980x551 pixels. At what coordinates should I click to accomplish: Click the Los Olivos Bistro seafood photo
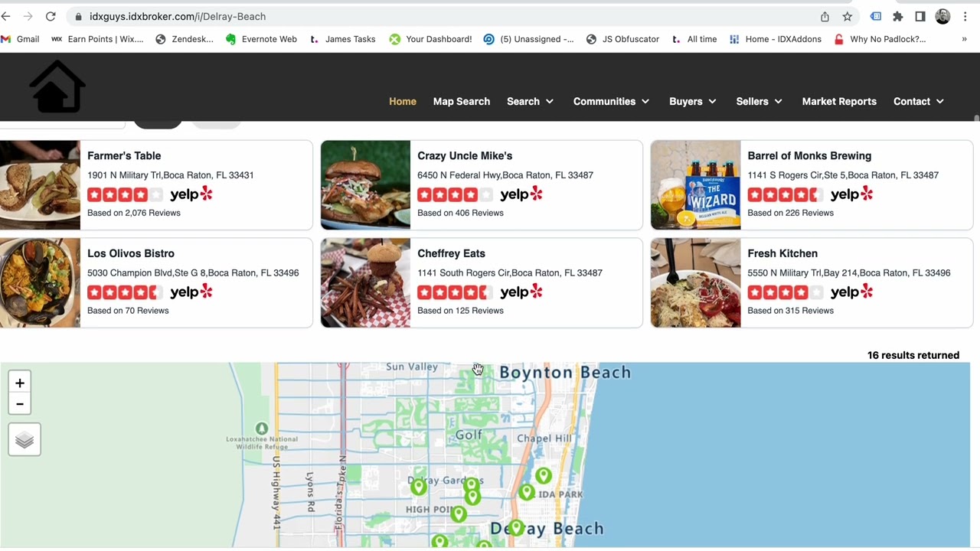pos(40,283)
